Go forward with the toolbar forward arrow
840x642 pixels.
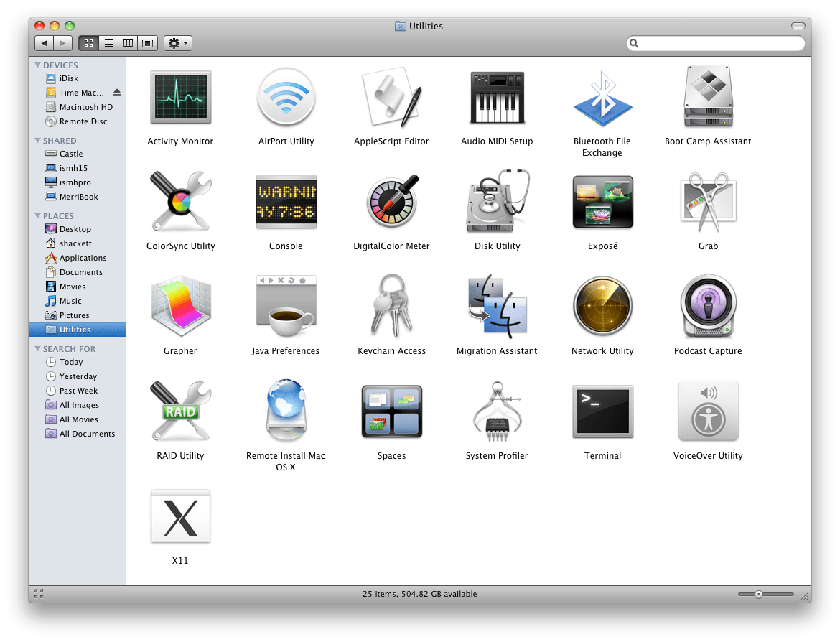pyautogui.click(x=62, y=43)
